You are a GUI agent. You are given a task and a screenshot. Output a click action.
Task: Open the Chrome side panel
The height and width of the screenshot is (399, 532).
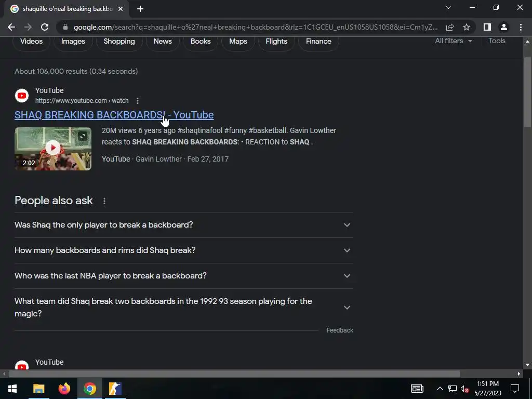pos(487,27)
